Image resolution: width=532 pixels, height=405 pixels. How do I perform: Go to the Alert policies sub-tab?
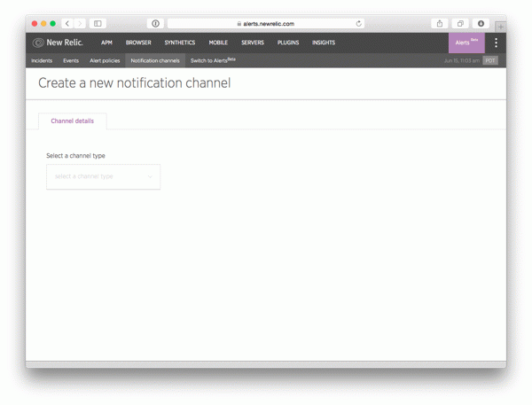(105, 61)
